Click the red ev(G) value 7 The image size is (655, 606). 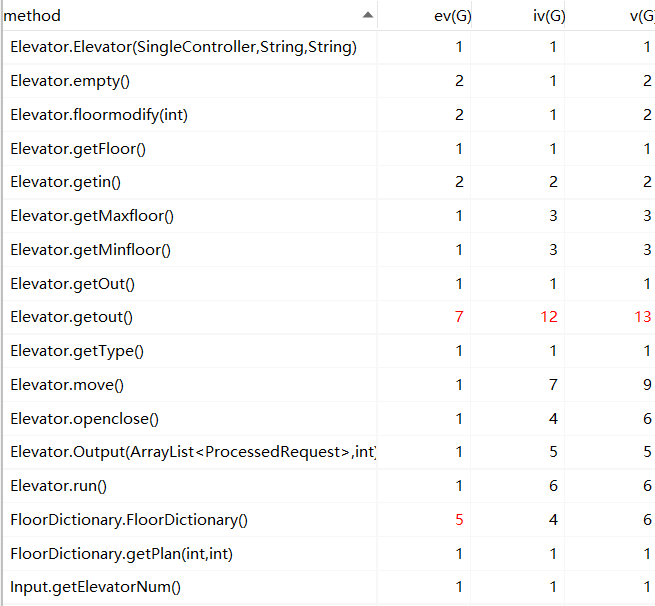tap(459, 317)
